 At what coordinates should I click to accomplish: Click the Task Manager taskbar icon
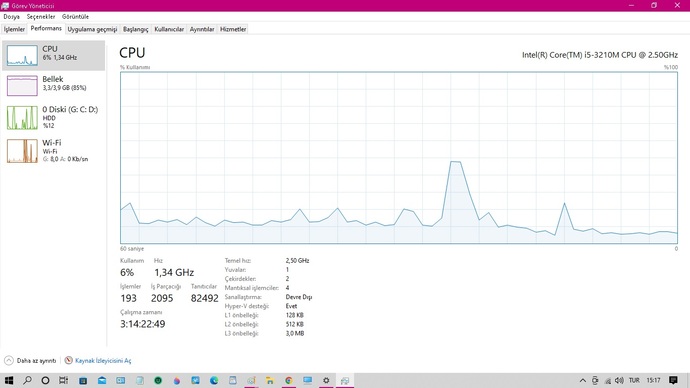[x=345, y=381]
